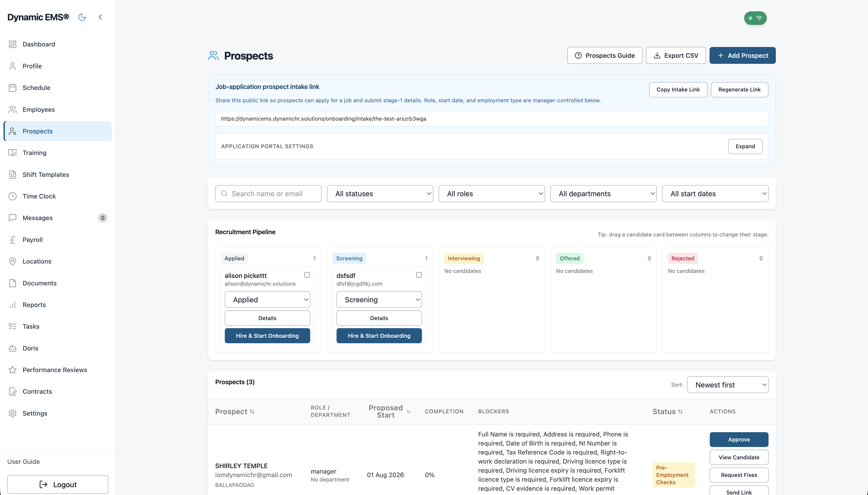Click the Payroll pound sign icon
Image resolution: width=868 pixels, height=495 pixels.
(13, 240)
